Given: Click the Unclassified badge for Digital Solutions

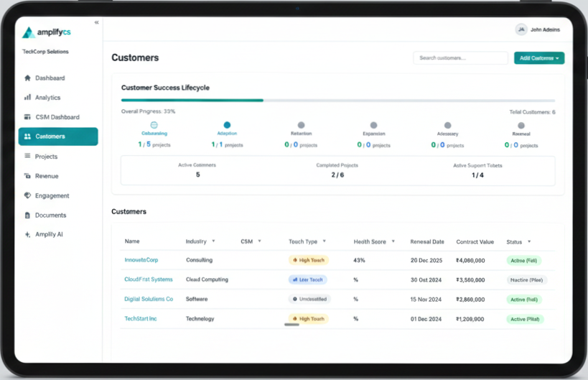Looking at the screenshot, I should (x=309, y=299).
